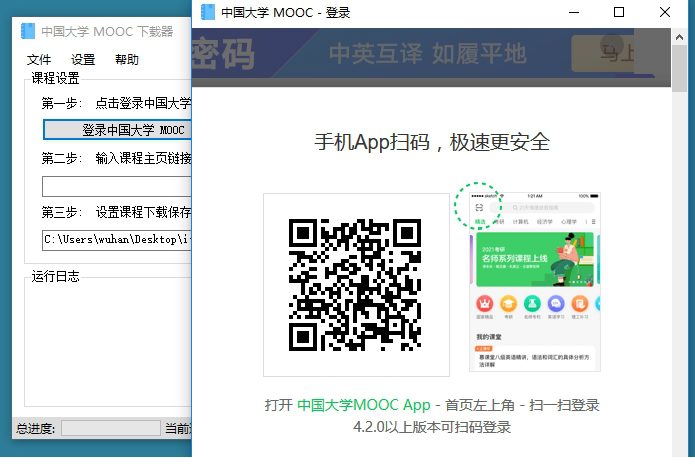Click the green 名师系列课程上线 banner
Image resolution: width=695 pixels, height=475 pixels.
point(535,260)
